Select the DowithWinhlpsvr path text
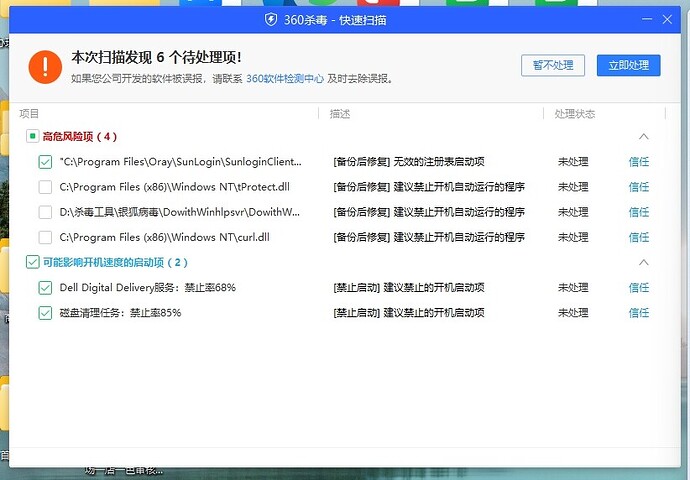The height and width of the screenshot is (480, 690). tap(180, 212)
